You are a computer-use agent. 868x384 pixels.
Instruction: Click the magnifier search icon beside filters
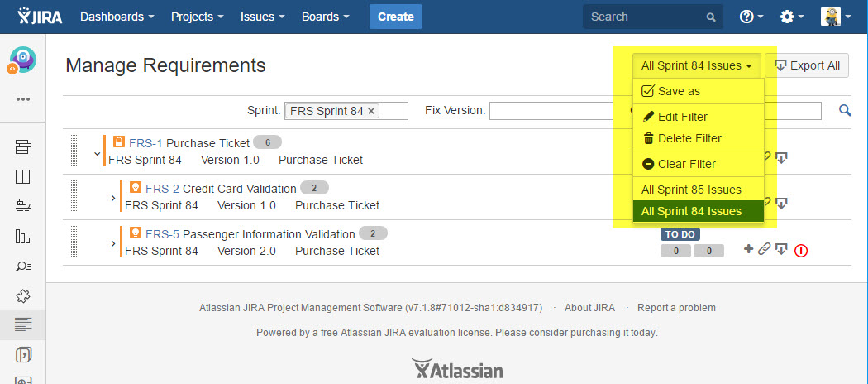(x=844, y=110)
